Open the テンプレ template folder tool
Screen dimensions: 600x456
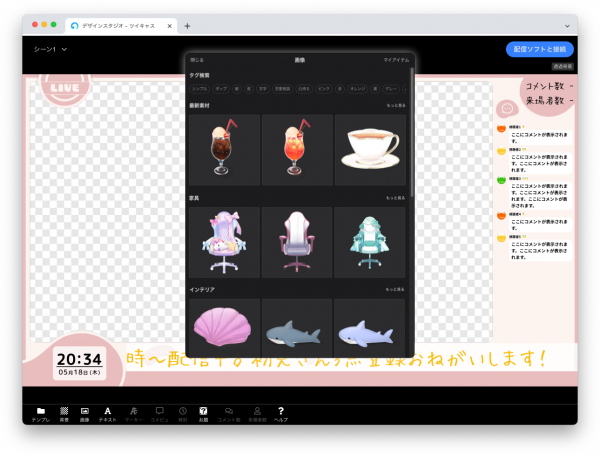tap(41, 415)
